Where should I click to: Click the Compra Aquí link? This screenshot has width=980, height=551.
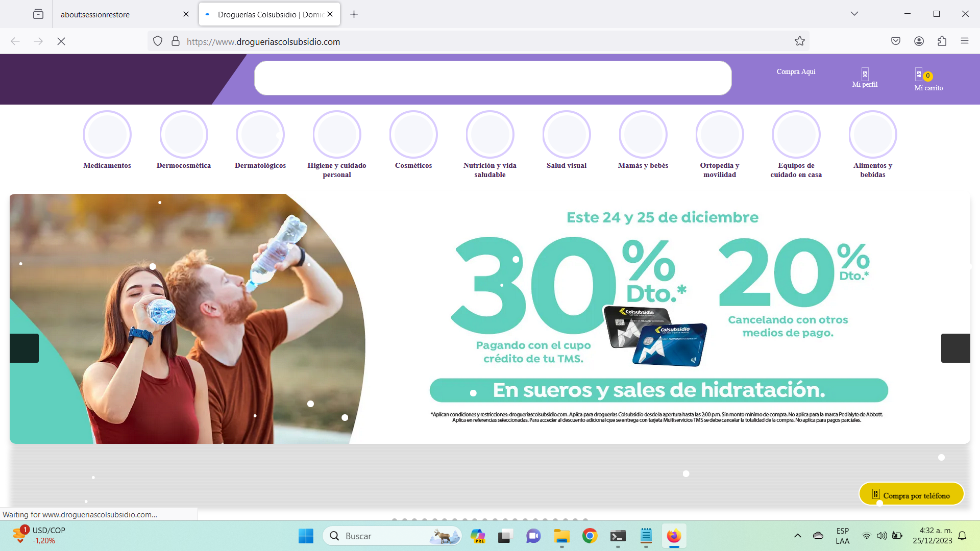[x=796, y=72]
